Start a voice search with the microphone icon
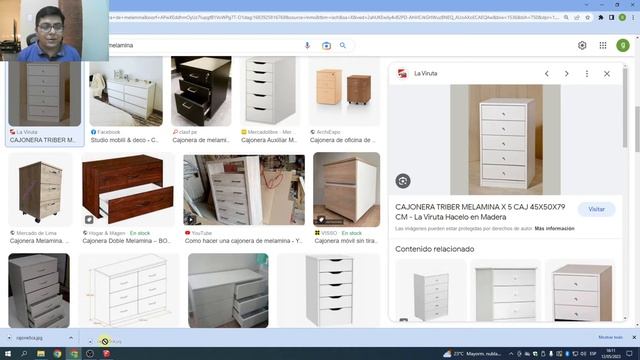 (307, 45)
